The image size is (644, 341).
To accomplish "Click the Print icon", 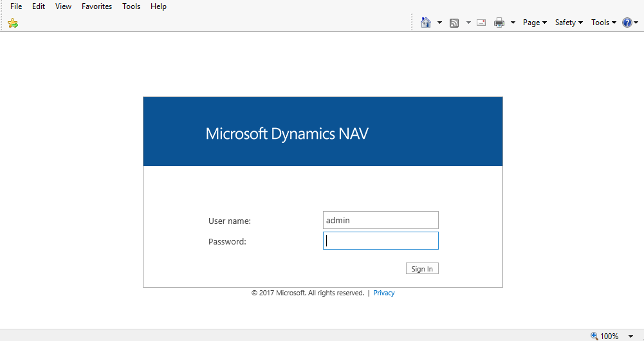I will click(499, 23).
